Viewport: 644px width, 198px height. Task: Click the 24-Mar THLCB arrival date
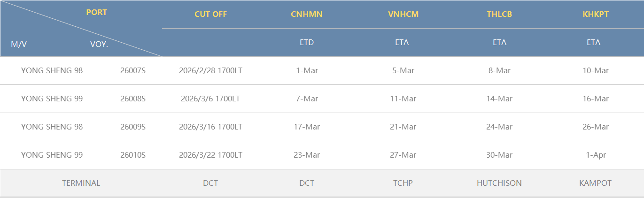pyautogui.click(x=499, y=127)
